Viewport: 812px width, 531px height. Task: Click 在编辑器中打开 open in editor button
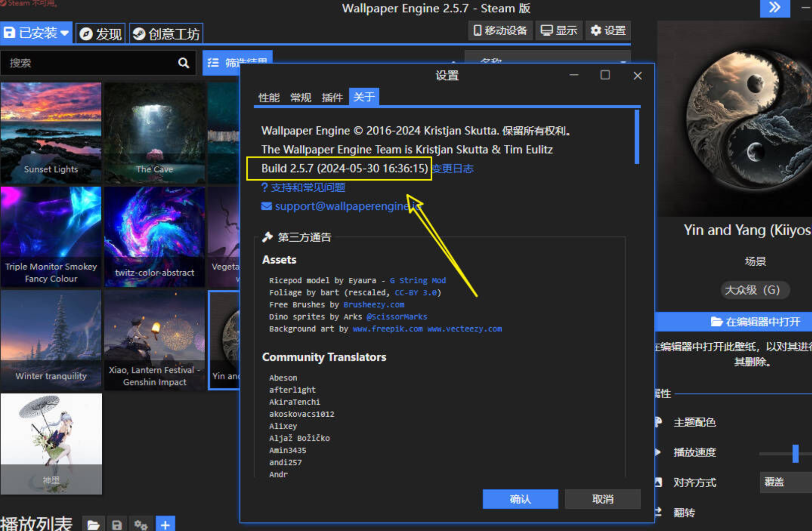tap(733, 322)
